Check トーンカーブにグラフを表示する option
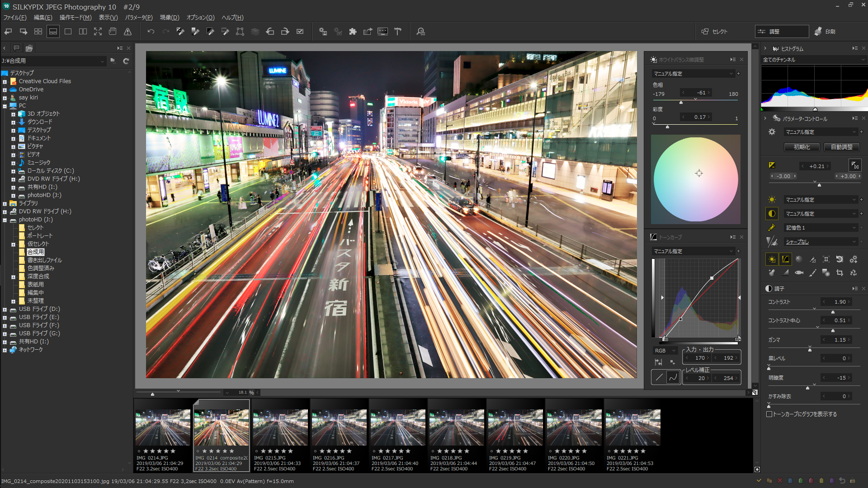The height and width of the screenshot is (488, 868). coord(769,414)
